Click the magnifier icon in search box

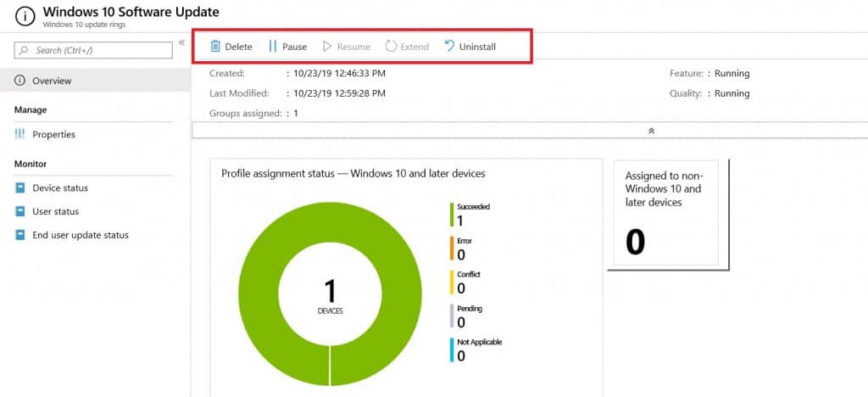tap(24, 50)
